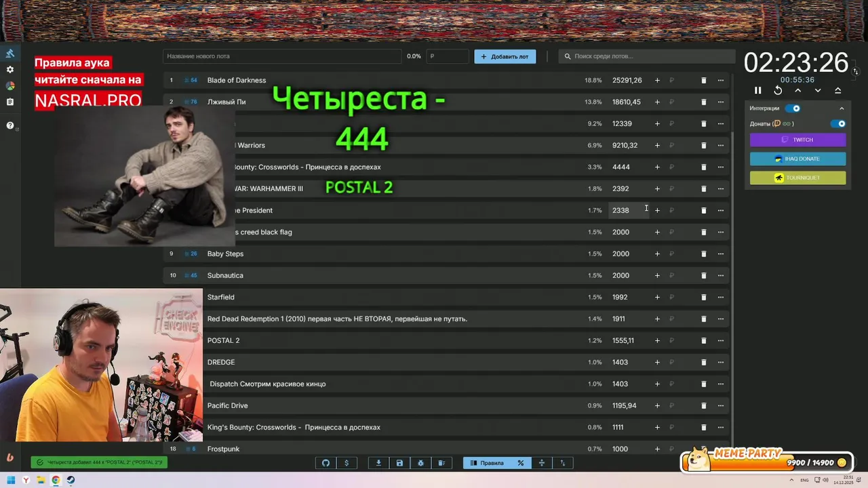This screenshot has height=488, width=868.
Task: Toggle the Интеграции switch
Action: pyautogui.click(x=793, y=108)
